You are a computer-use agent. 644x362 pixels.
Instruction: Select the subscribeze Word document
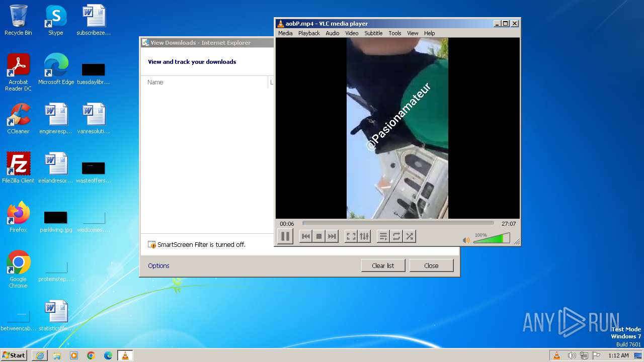point(94,21)
